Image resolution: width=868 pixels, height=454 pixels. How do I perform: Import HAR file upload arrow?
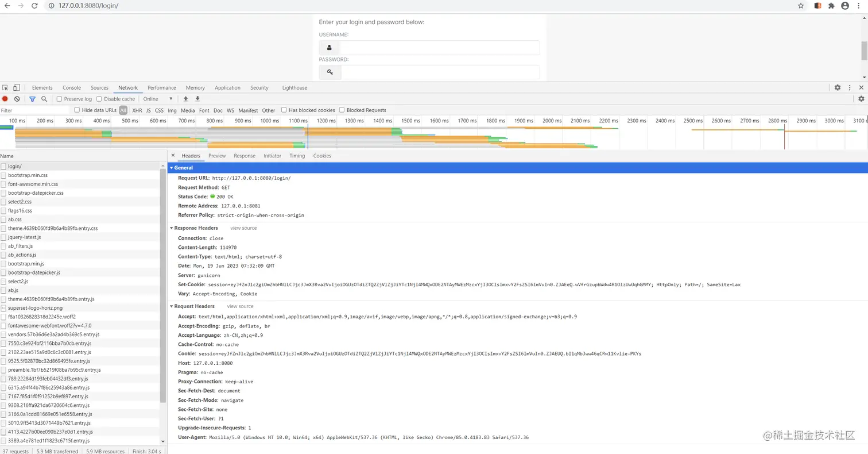tap(185, 99)
